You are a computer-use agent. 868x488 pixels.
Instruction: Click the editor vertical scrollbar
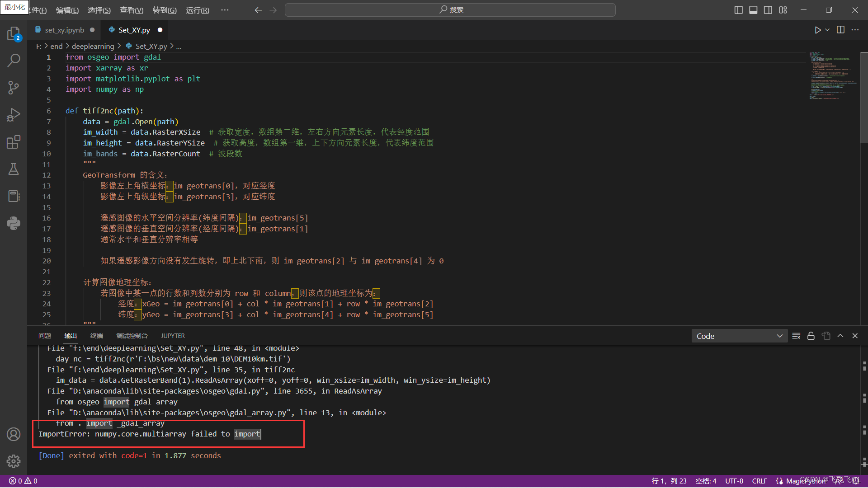[x=863, y=98]
